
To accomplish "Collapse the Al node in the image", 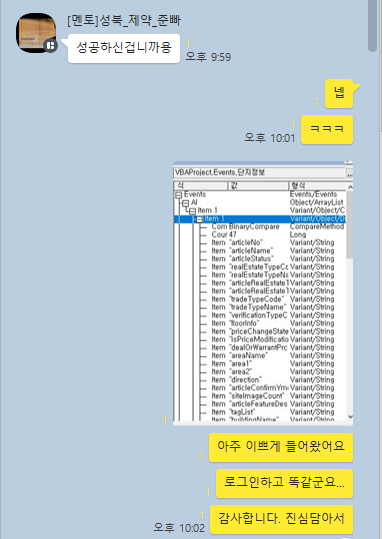I will (186, 203).
